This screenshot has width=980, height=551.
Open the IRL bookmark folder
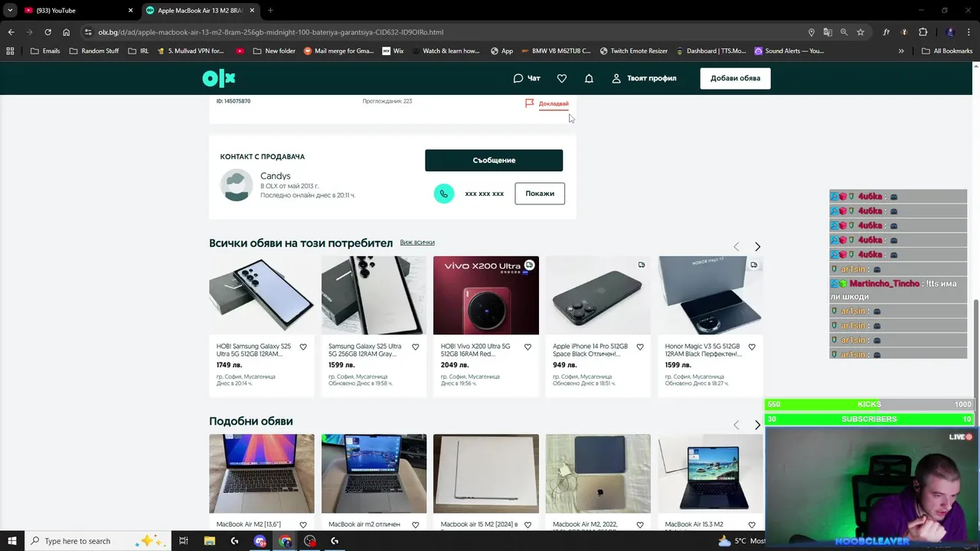139,51
